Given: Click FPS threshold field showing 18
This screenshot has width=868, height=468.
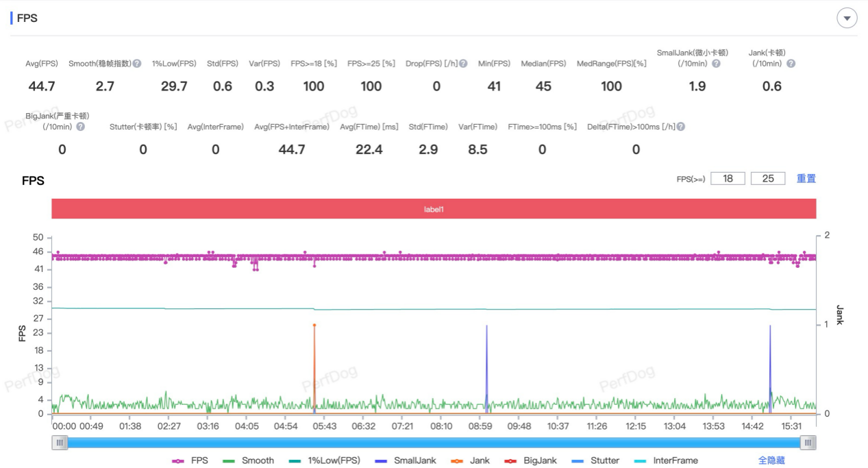Looking at the screenshot, I should [728, 179].
